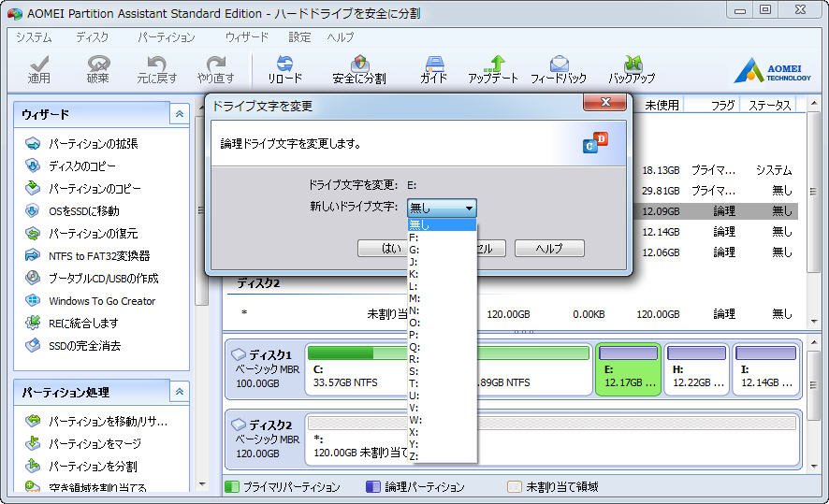
Task: Confirm with the はい button
Action: pyautogui.click(x=383, y=249)
